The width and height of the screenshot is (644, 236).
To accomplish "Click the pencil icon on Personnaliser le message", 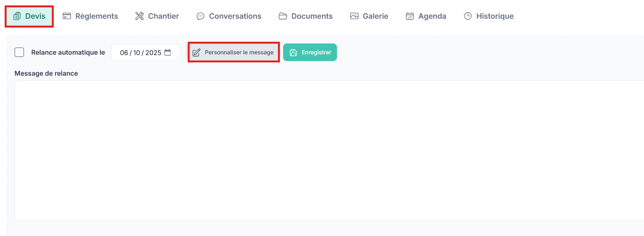I will [x=197, y=52].
